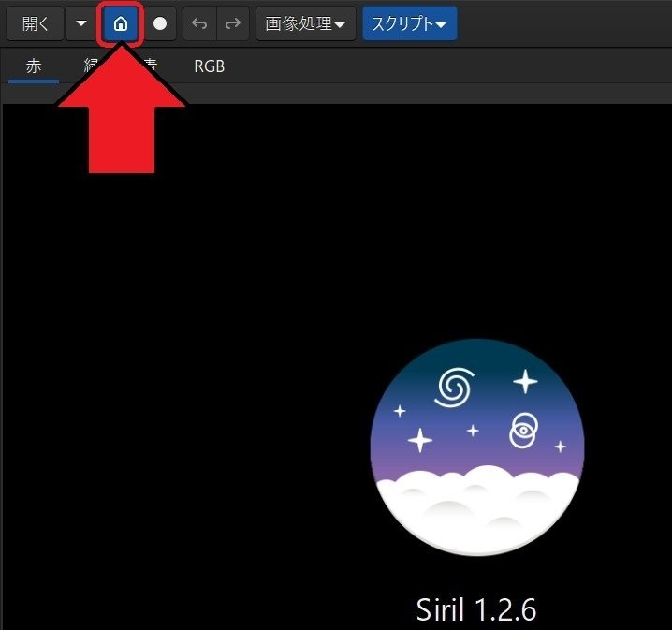Switch to the RGB tab
This screenshot has width=672, height=630.
(209, 66)
